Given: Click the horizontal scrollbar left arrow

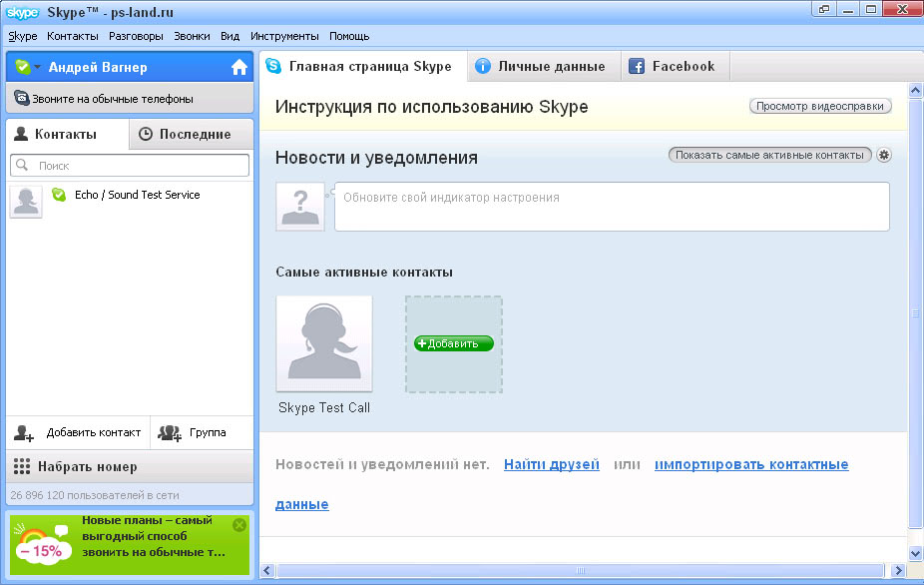Looking at the screenshot, I should point(267,570).
